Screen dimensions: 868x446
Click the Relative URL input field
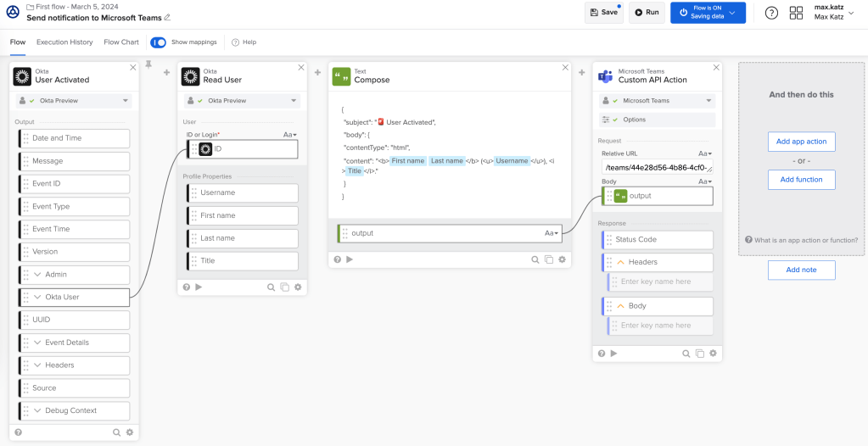pyautogui.click(x=658, y=167)
